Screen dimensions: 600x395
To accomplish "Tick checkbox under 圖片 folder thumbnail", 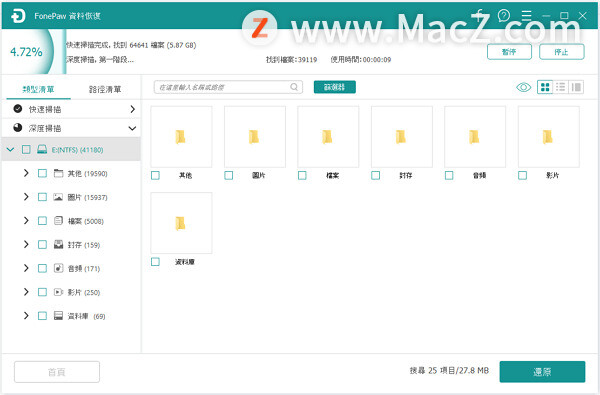I will point(229,175).
